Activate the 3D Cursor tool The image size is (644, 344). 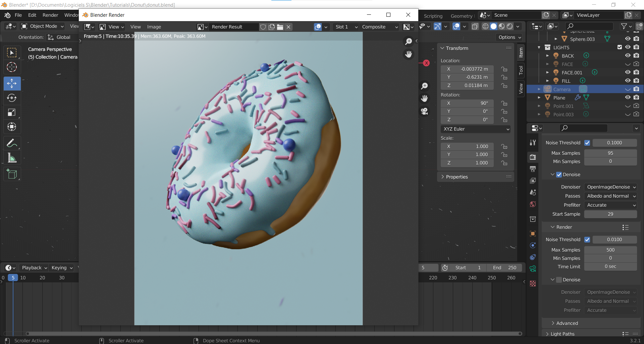12,67
